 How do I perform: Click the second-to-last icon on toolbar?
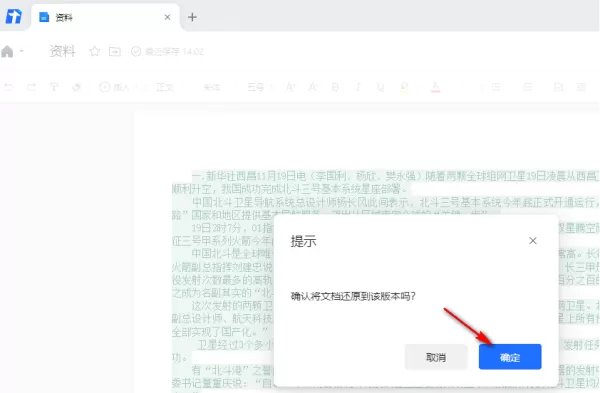pos(559,87)
